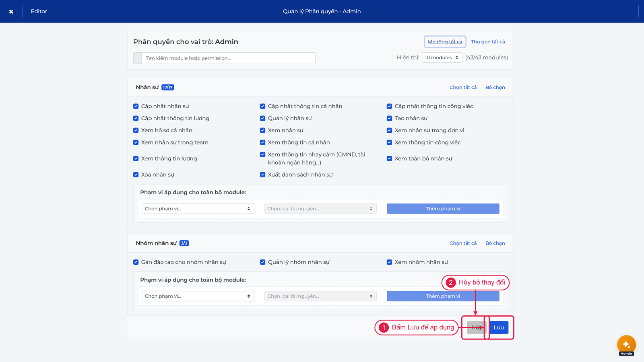Uncheck Xóa nhân sự permission

[136, 175]
